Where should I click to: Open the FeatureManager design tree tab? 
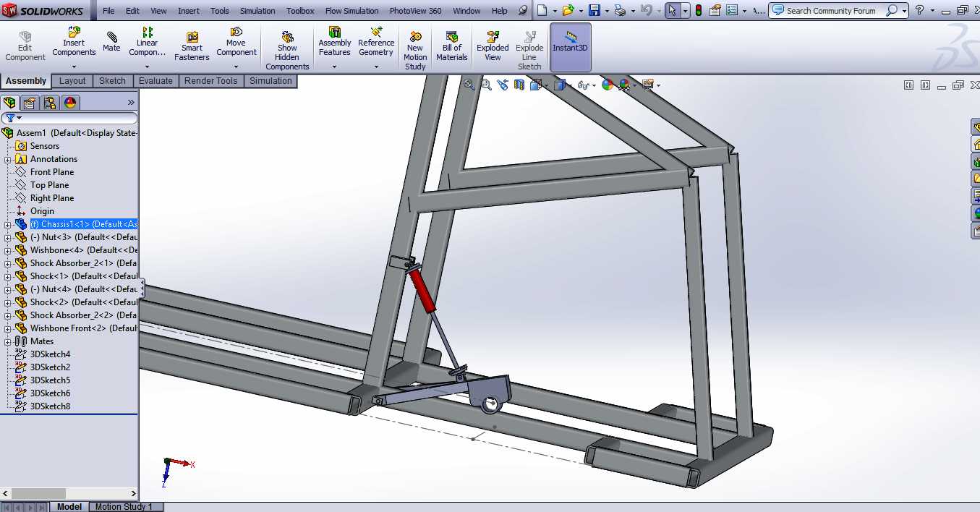tap(9, 103)
